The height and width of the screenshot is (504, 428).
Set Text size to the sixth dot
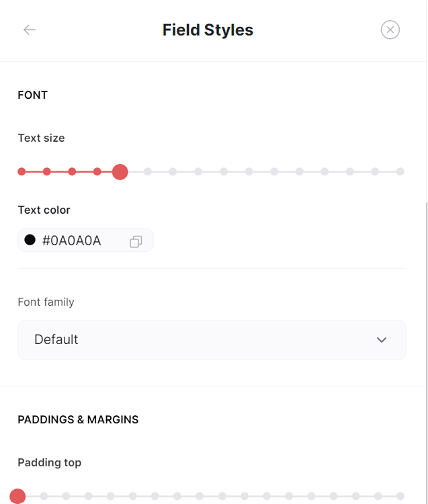point(148,171)
